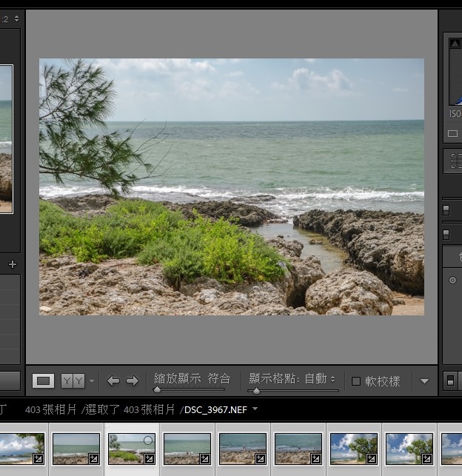Click the 403 張相片 photo count text
462x476 pixels.
point(50,410)
